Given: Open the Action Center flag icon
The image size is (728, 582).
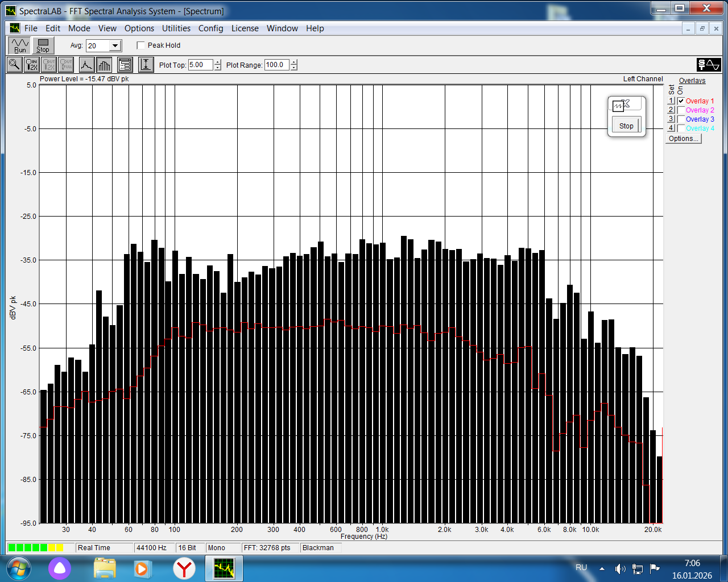Looking at the screenshot, I should [655, 568].
